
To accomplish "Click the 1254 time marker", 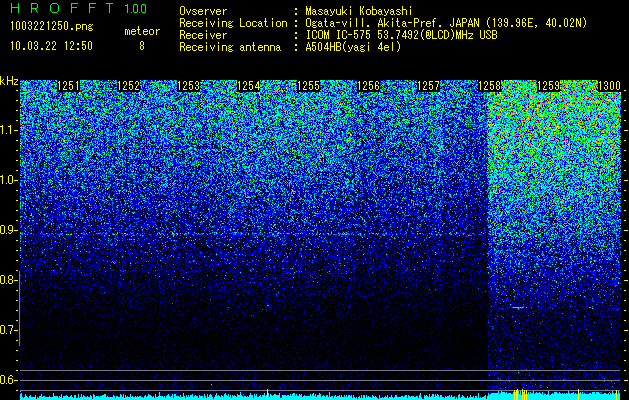I will [249, 86].
